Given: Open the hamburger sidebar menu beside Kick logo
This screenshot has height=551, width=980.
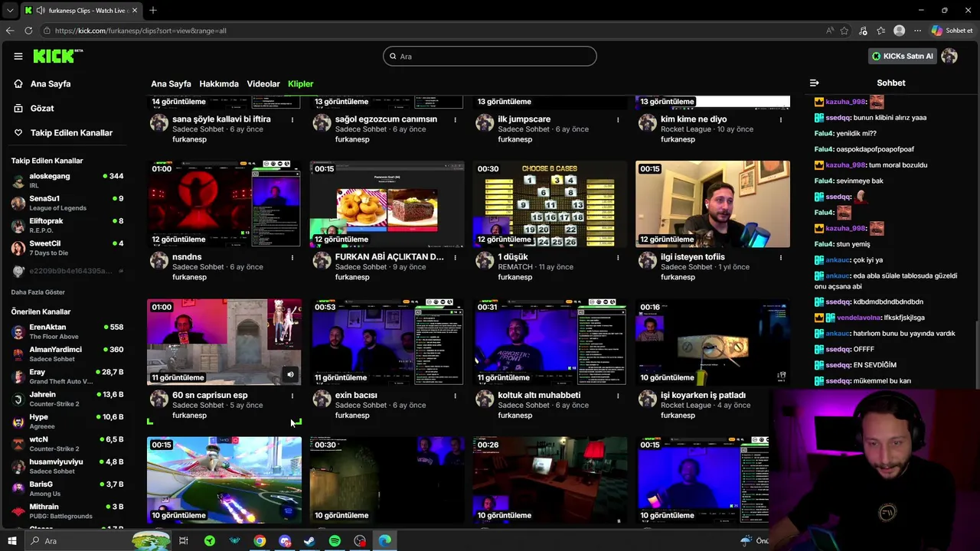Looking at the screenshot, I should [18, 56].
